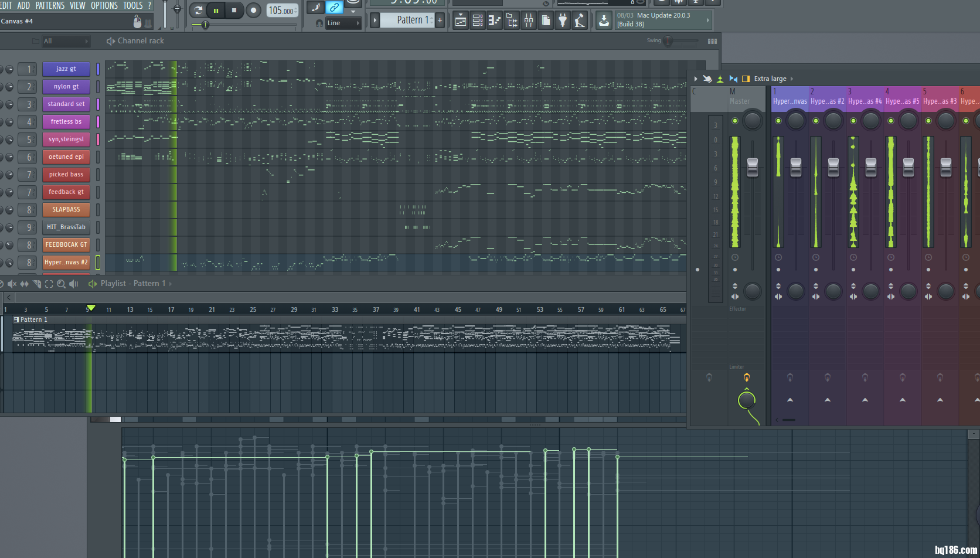Select the jazz gt channel button
980x558 pixels.
click(x=66, y=69)
